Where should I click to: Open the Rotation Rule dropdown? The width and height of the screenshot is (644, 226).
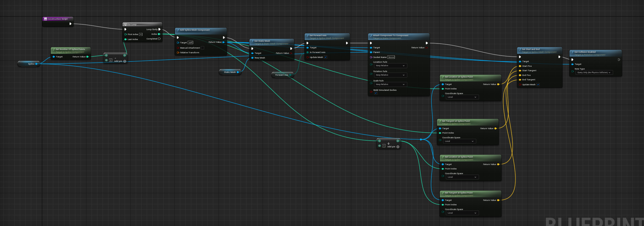point(390,75)
